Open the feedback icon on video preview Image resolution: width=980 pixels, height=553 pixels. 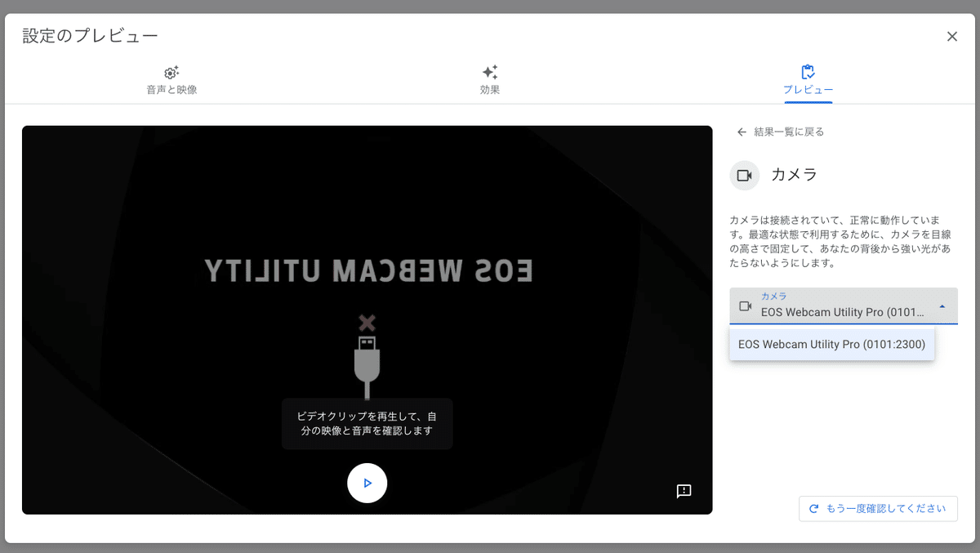(x=684, y=490)
